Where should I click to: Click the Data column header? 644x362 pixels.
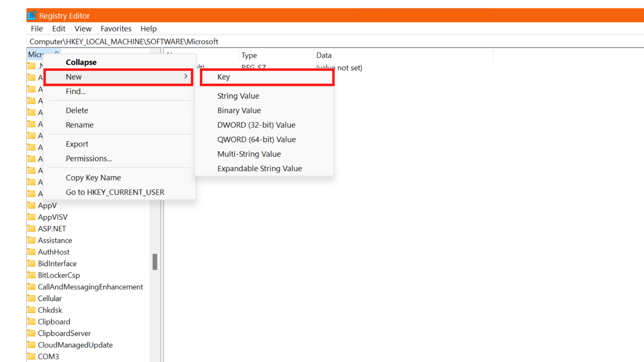point(403,55)
